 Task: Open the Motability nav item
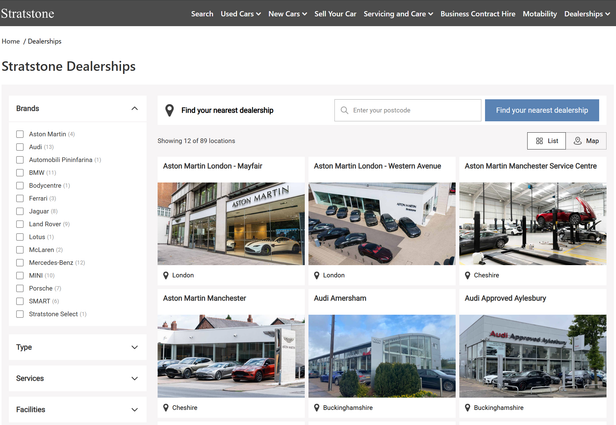tap(540, 14)
